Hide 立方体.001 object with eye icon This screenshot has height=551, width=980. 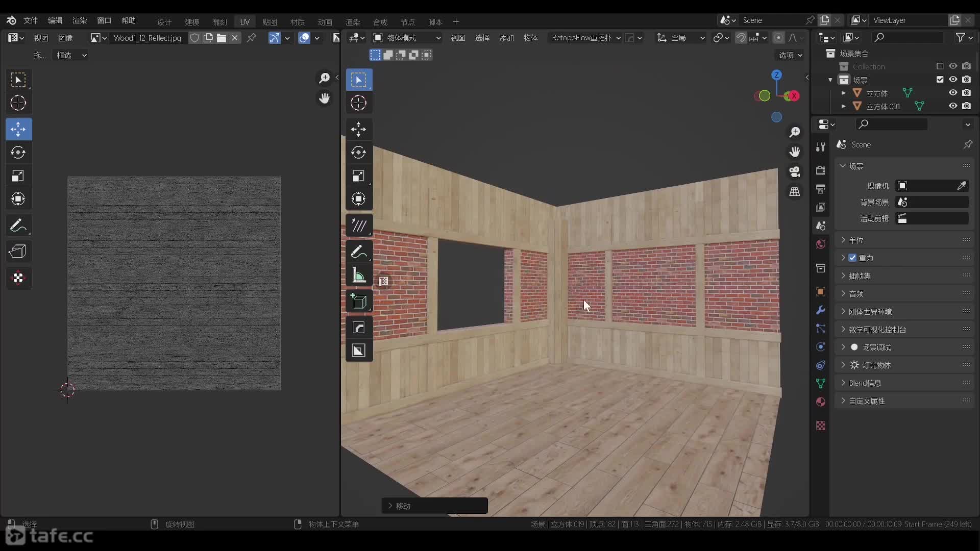point(953,106)
